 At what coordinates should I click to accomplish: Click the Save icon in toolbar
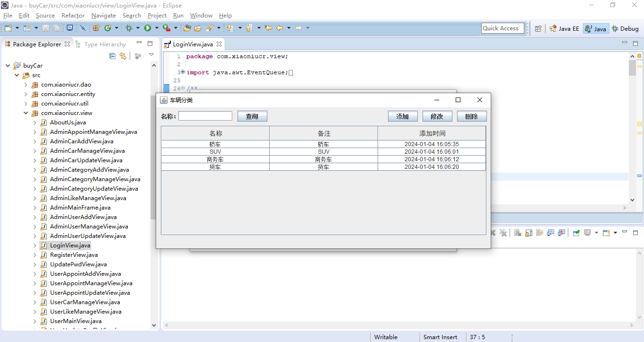[45, 28]
